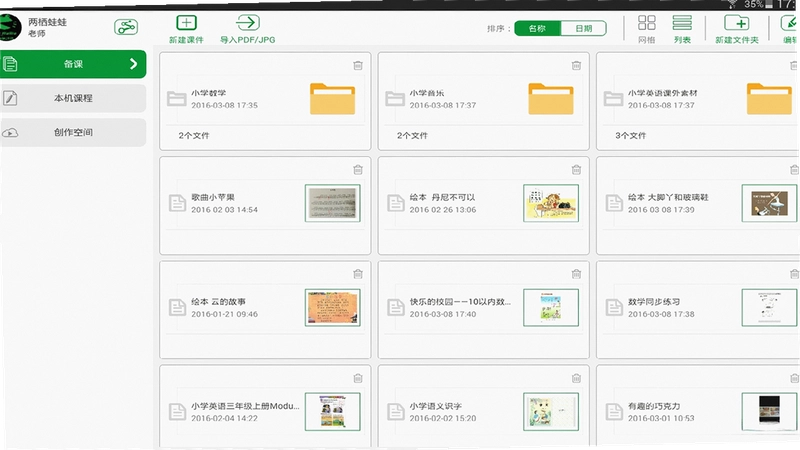This screenshot has height=450, width=800.
Task: Delete 小学音乐 folder via trash icon
Action: (x=577, y=65)
